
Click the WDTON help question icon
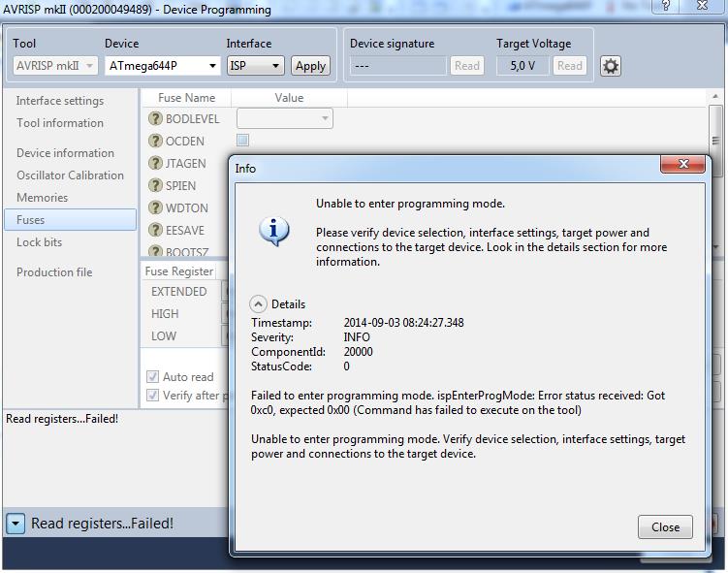[155, 207]
